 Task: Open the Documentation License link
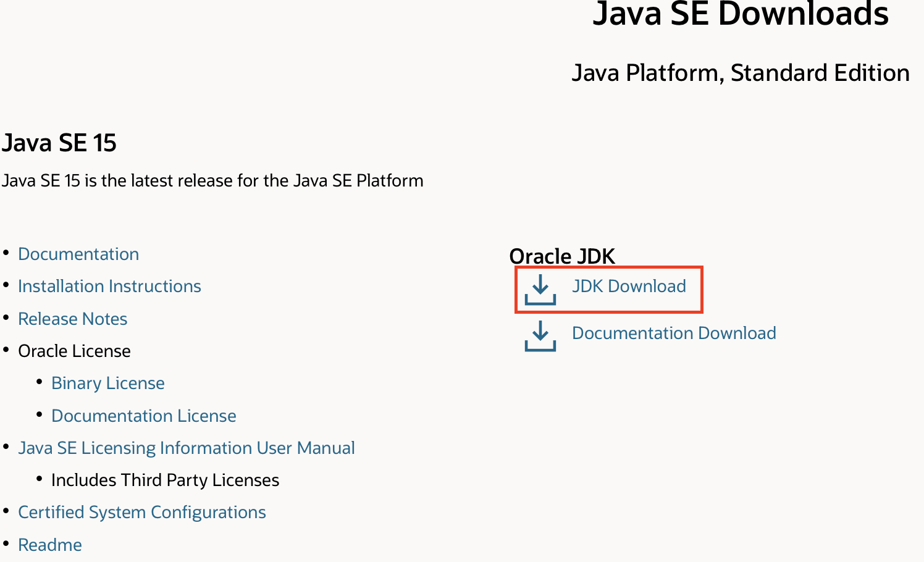click(144, 416)
